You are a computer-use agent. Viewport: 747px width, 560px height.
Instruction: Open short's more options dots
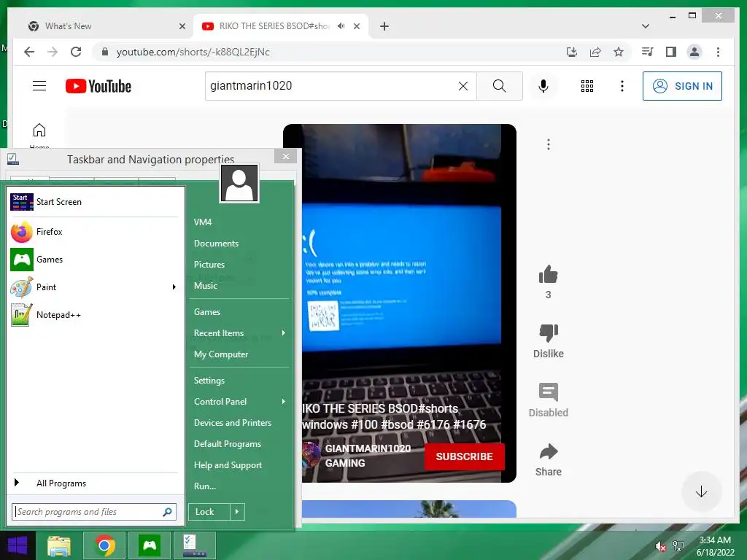click(549, 144)
